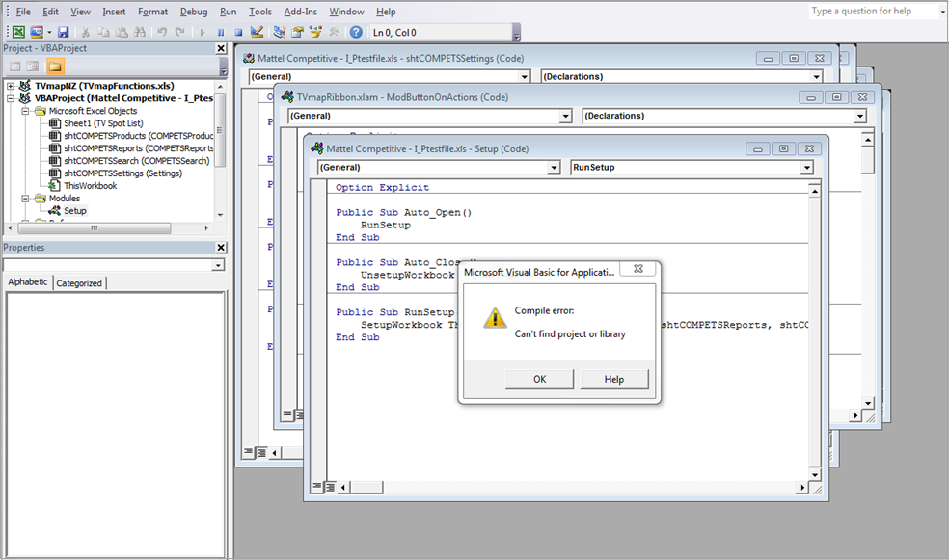Select Sheet1 (TV Spot List) object
949x560 pixels.
coord(103,123)
